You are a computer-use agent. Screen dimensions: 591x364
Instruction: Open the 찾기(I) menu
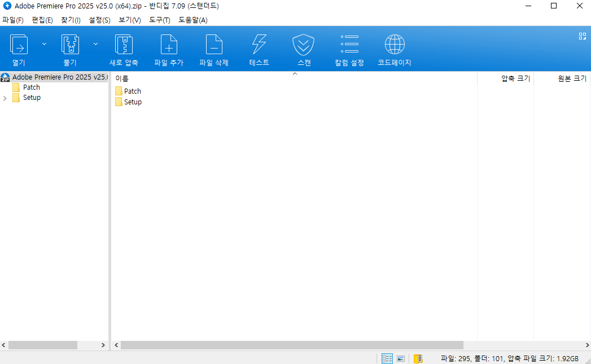[x=71, y=20]
